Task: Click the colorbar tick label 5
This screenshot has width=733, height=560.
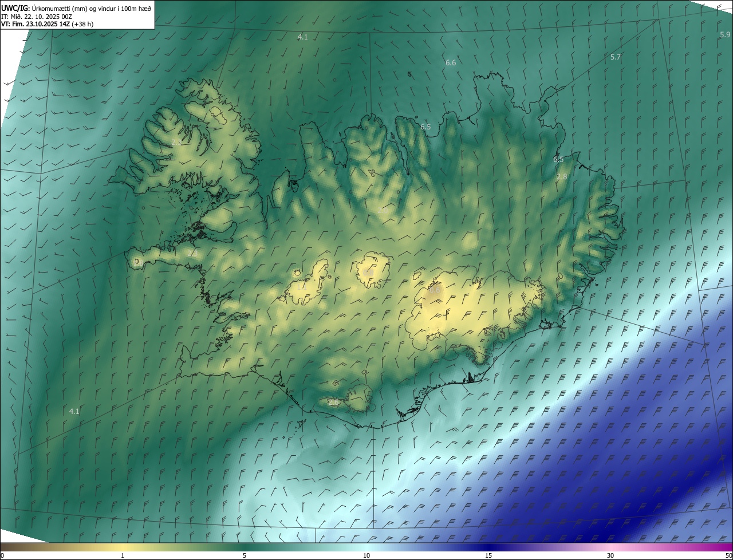Action: pyautogui.click(x=245, y=555)
